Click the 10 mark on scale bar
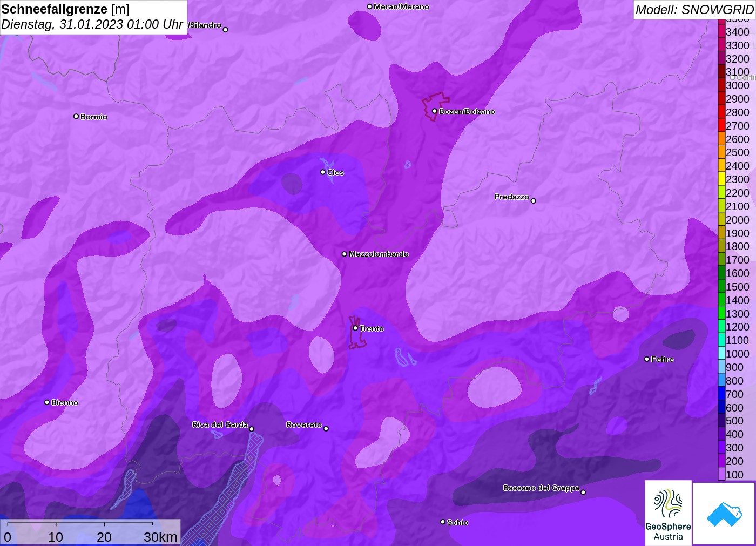Screen dimensions: 756x546 coord(56,537)
